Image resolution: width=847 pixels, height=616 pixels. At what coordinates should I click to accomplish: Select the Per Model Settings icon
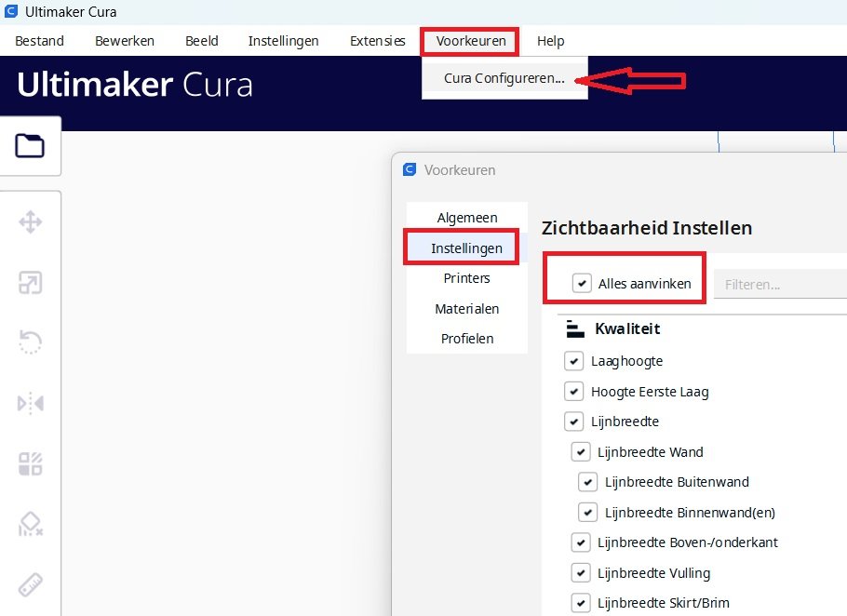[x=30, y=463]
